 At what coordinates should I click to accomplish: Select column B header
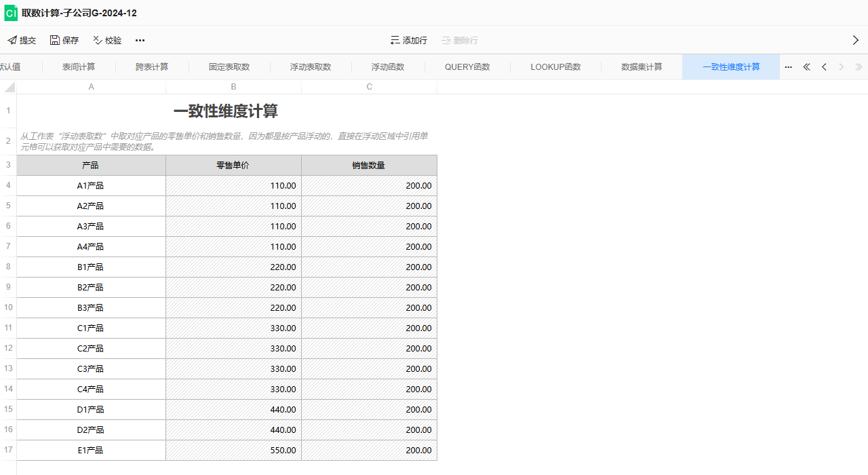[x=233, y=87]
